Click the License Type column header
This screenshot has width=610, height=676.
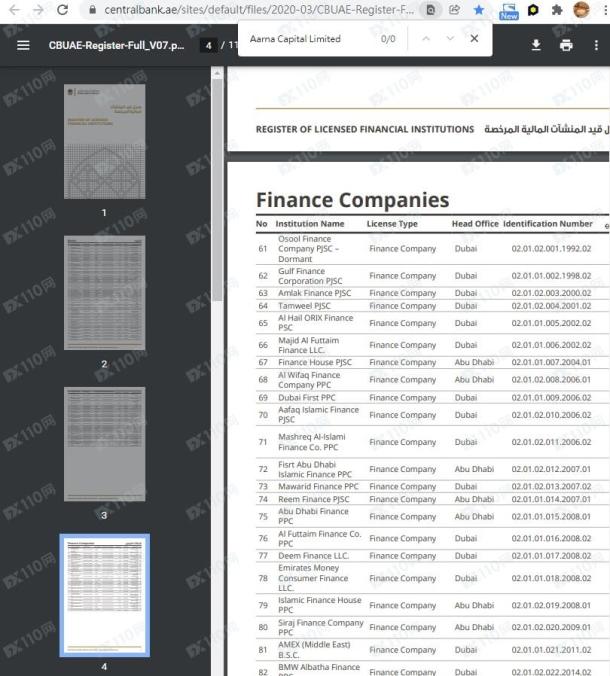pyautogui.click(x=392, y=224)
